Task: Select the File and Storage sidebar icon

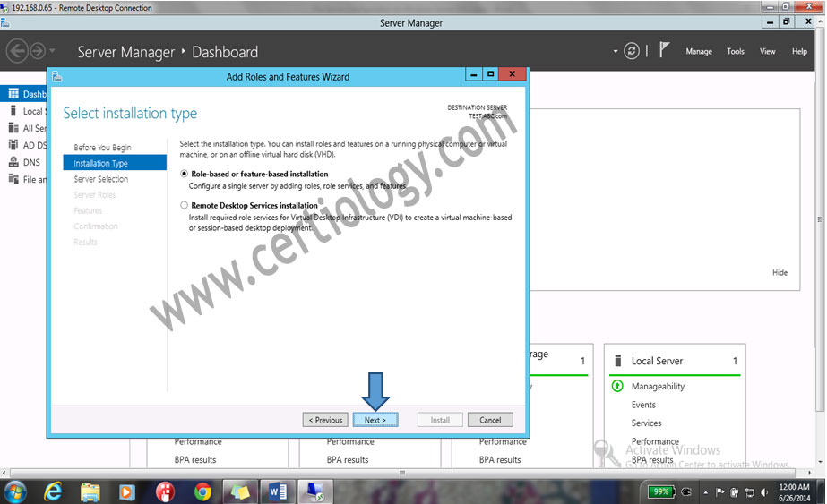Action: coord(13,179)
